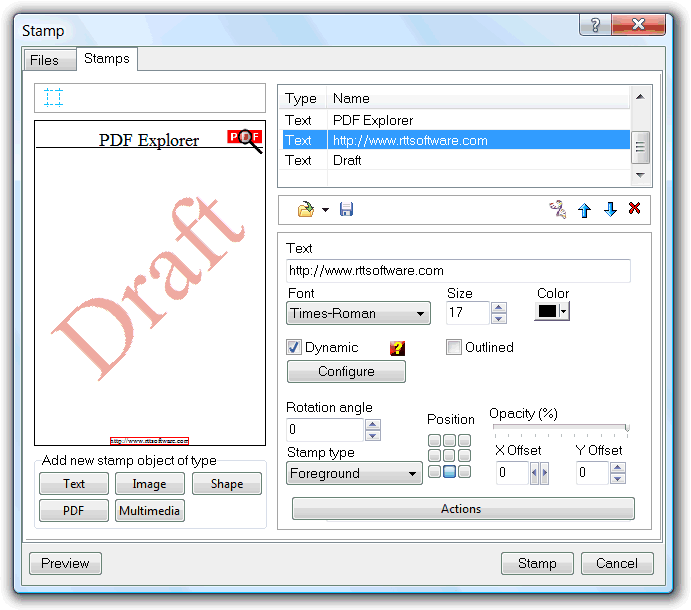Increase X Offset with right arrow
The height and width of the screenshot is (610, 691).
pyautogui.click(x=544, y=473)
